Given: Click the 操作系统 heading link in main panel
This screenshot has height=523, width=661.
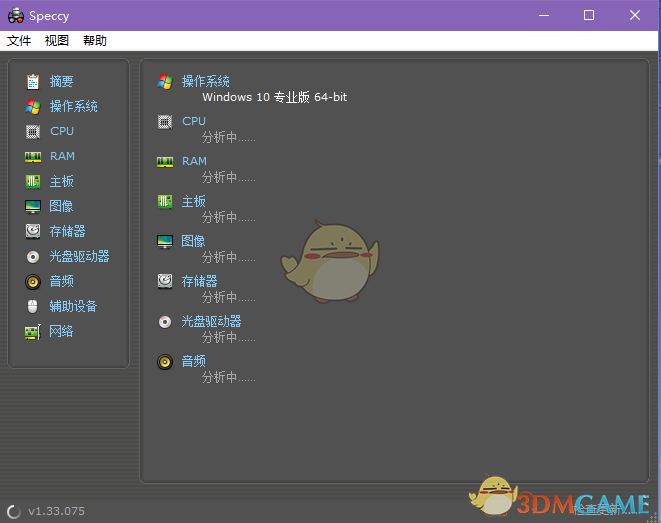Looking at the screenshot, I should pyautogui.click(x=206, y=81).
